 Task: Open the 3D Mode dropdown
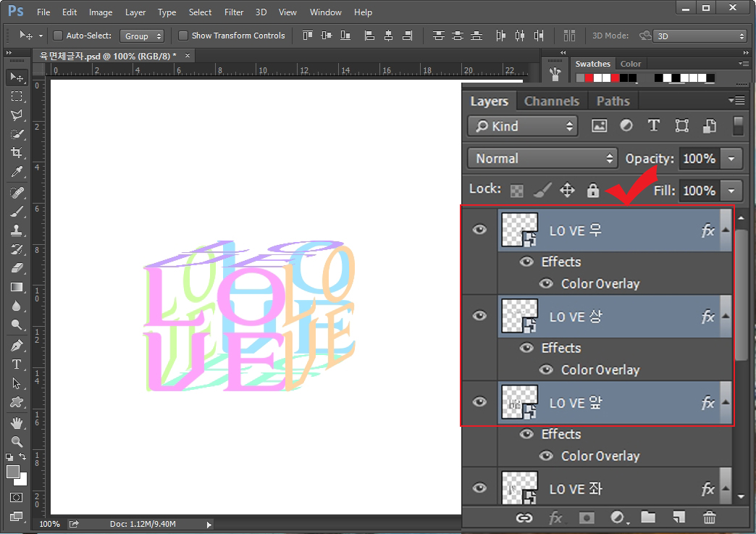point(700,36)
